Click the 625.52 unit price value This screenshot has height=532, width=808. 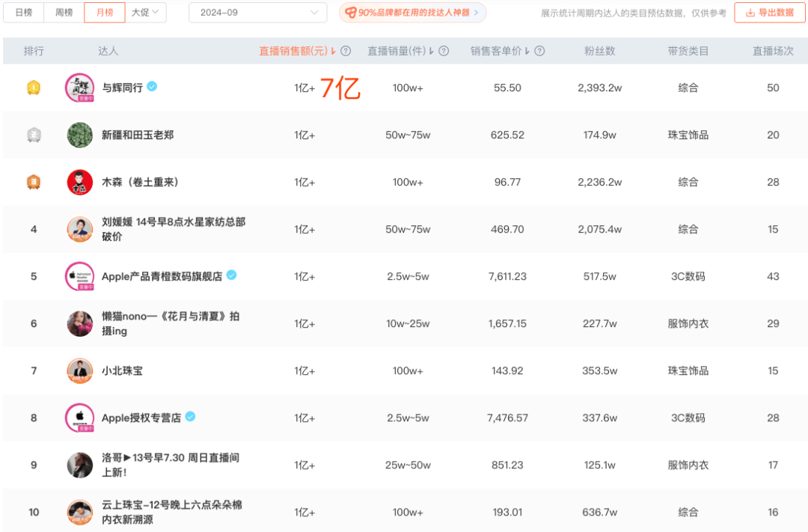tap(507, 135)
